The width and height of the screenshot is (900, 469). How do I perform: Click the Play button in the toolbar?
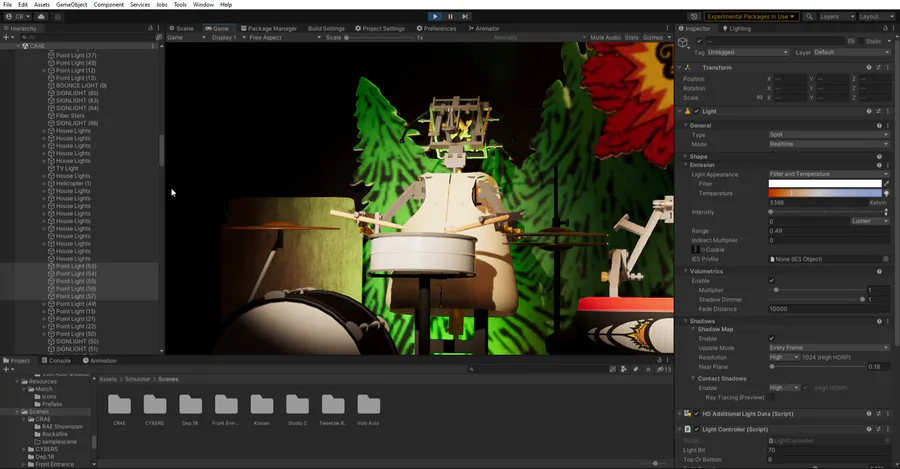[435, 17]
